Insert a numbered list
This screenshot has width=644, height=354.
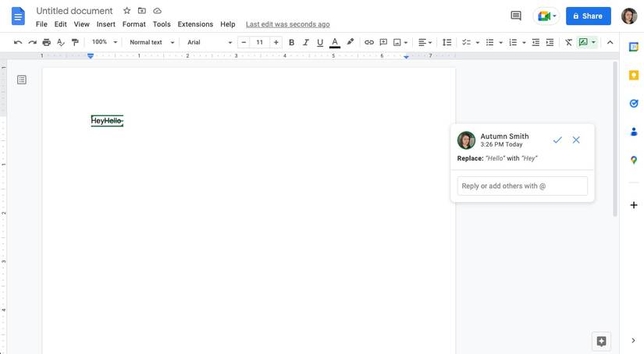(x=513, y=42)
